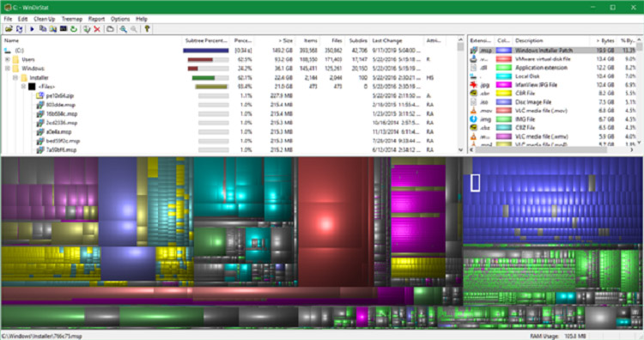Screen dimensions: 644x340
Task: Open the Treemap menu
Action: (x=72, y=19)
